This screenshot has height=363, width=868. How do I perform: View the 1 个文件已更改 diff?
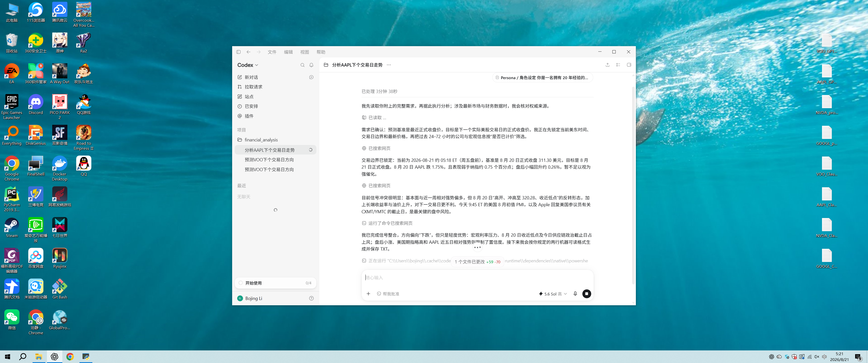coord(477,262)
